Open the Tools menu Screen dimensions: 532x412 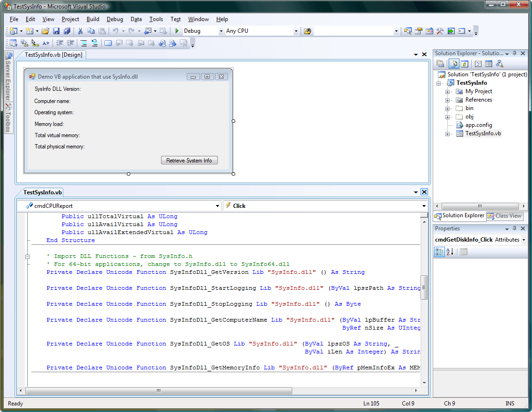click(156, 19)
